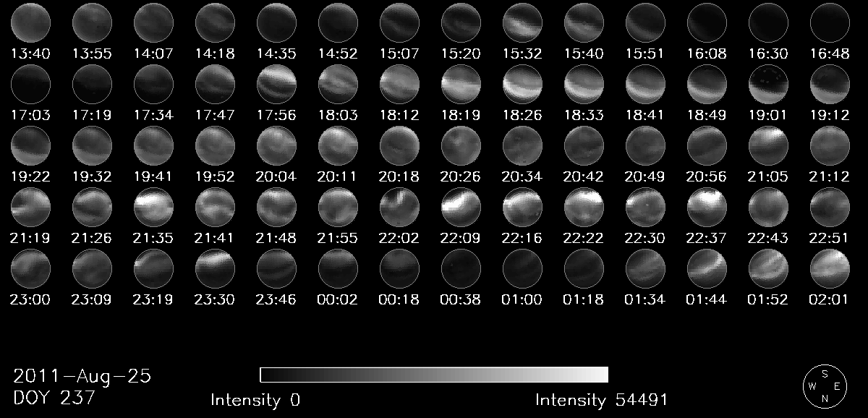Click the Intensity 54491 maximum label
This screenshot has height=418, width=868.
click(601, 400)
